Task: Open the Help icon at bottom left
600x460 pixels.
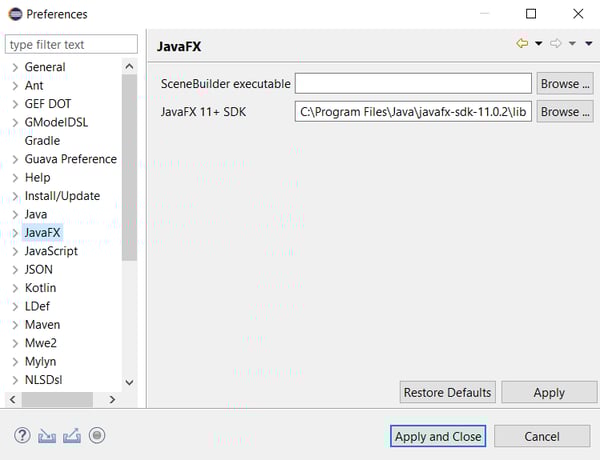Action: 23,435
